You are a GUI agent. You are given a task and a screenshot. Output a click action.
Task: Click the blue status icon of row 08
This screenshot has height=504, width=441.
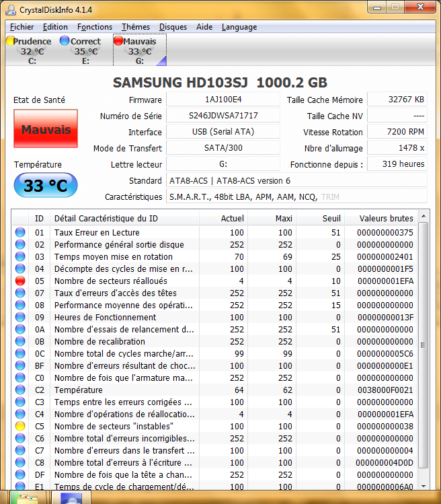coord(20,305)
